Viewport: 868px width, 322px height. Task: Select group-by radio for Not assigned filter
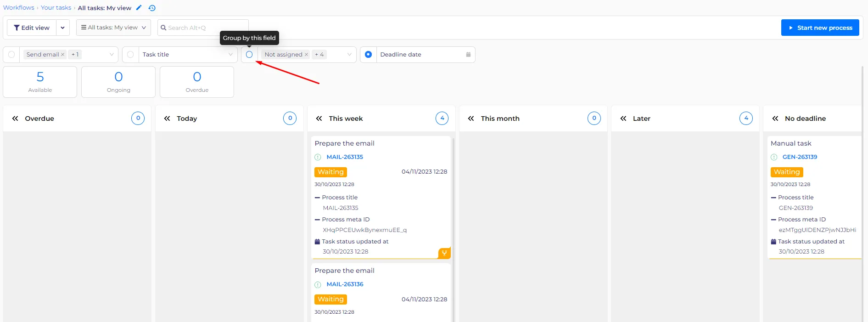pos(249,55)
